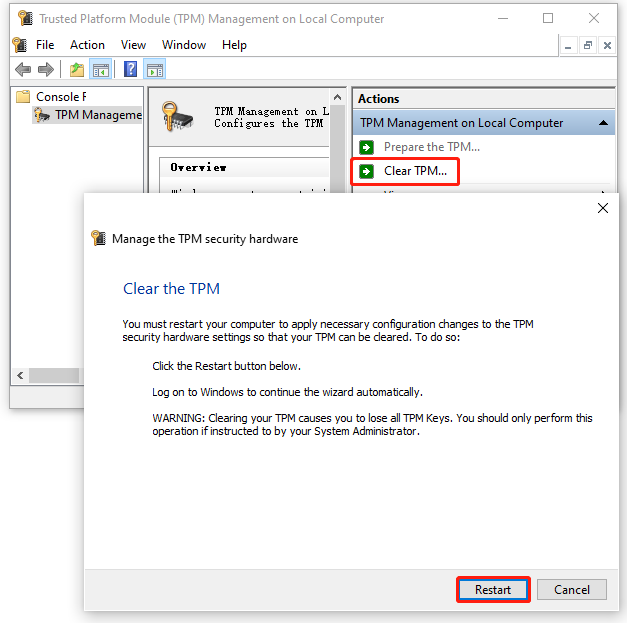Image resolution: width=627 pixels, height=623 pixels.
Task: Maximize the TPM Management main window
Action: click(548, 18)
